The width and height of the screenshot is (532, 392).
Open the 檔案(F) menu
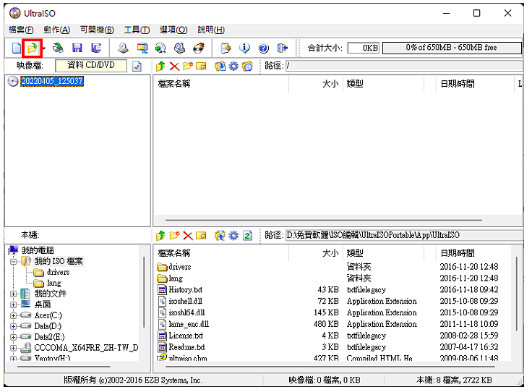(21, 30)
